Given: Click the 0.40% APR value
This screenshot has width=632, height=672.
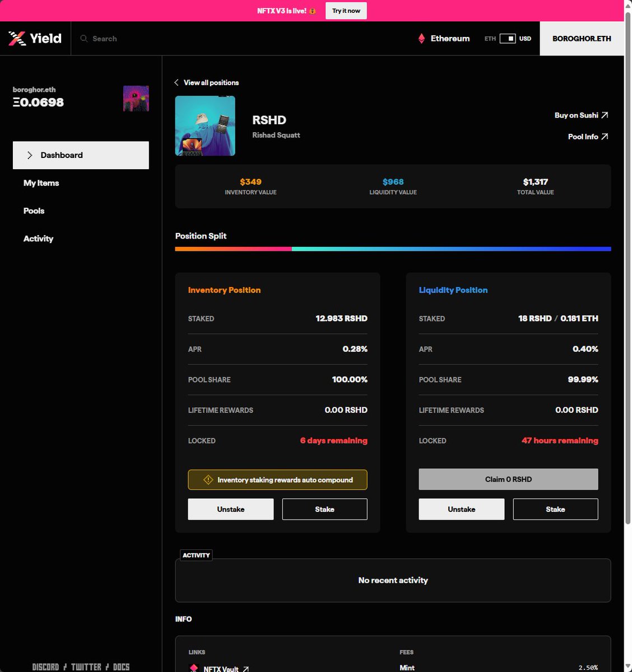Looking at the screenshot, I should (x=585, y=349).
